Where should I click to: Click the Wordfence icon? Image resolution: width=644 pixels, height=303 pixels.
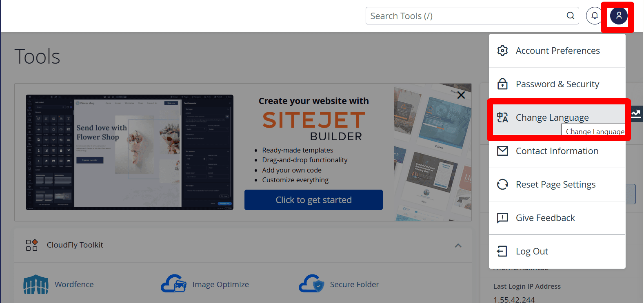click(36, 284)
